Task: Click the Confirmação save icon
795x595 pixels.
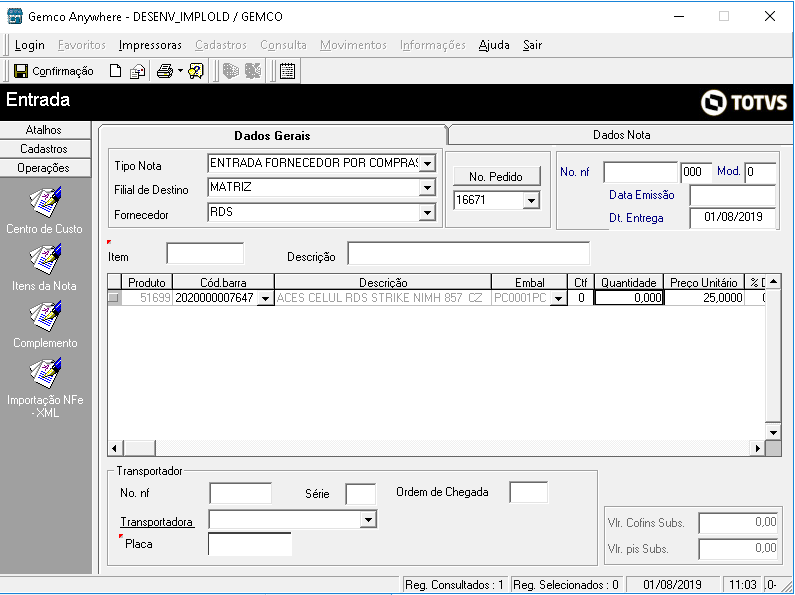Action: pos(21,71)
